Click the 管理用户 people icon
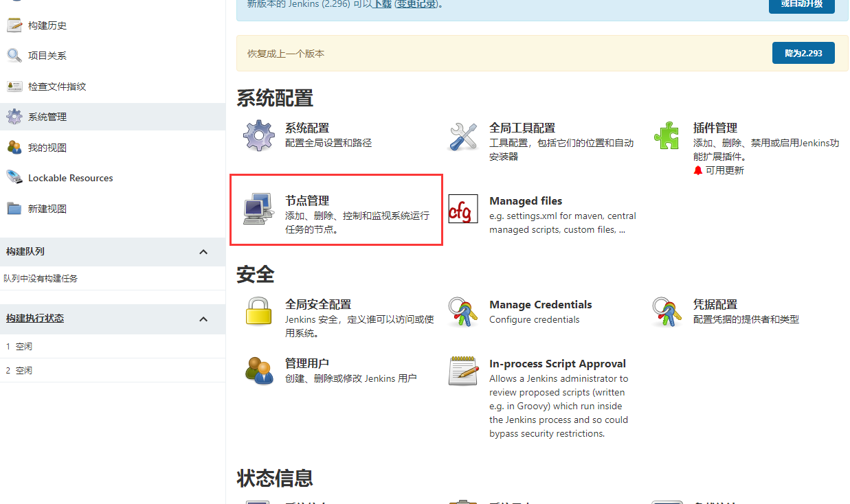Image resolution: width=850 pixels, height=504 pixels. pos(259,371)
